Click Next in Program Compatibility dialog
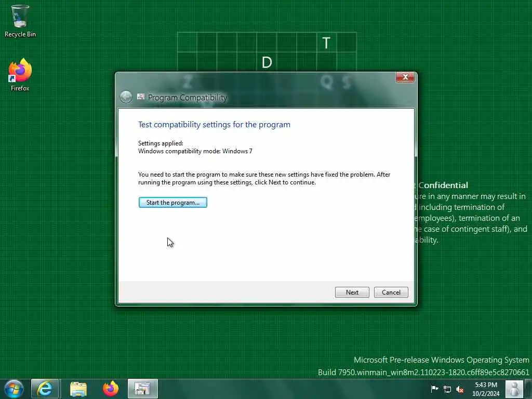 click(x=352, y=292)
